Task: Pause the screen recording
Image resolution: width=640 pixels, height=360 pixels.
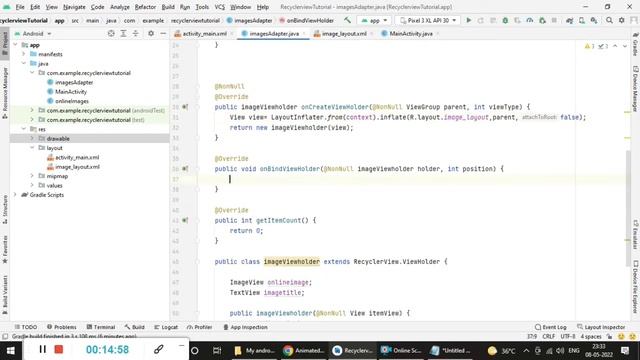Action: tap(42, 349)
